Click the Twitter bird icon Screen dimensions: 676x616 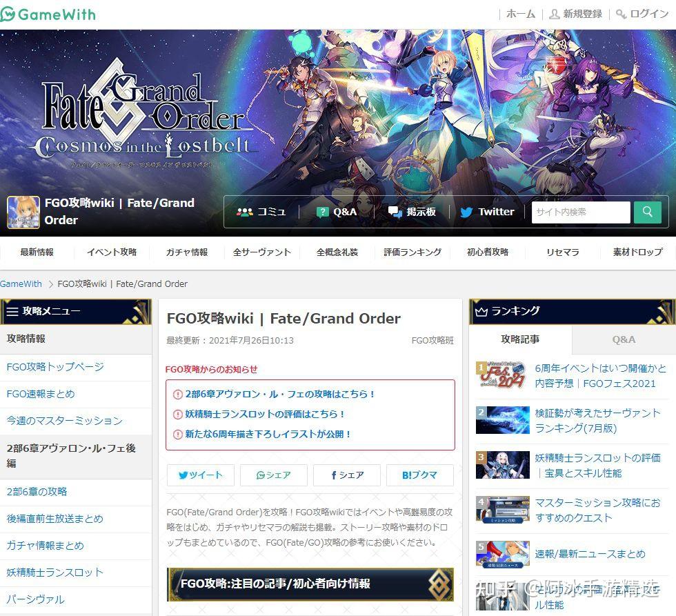pyautogui.click(x=466, y=212)
